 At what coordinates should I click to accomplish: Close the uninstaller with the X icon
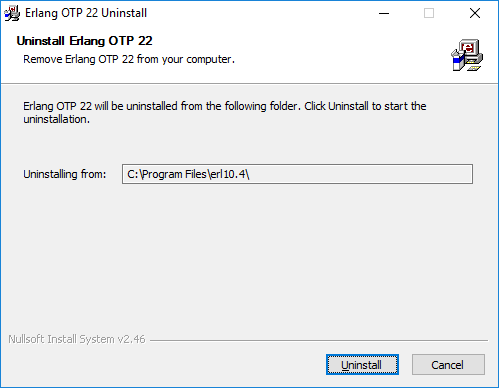(x=475, y=13)
